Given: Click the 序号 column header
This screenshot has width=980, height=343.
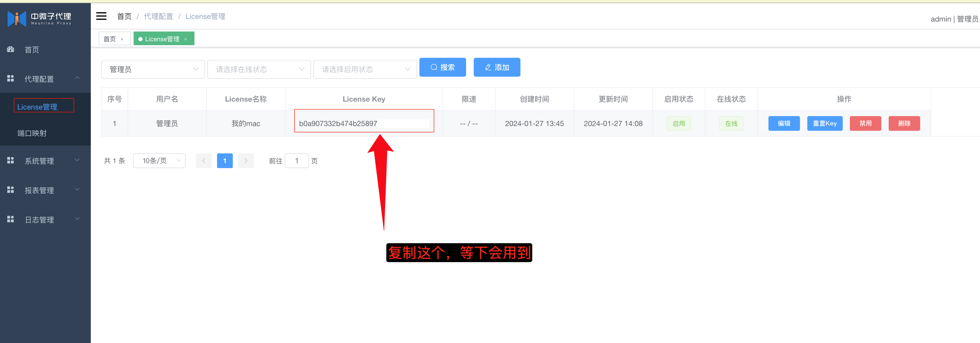Looking at the screenshot, I should pos(114,99).
